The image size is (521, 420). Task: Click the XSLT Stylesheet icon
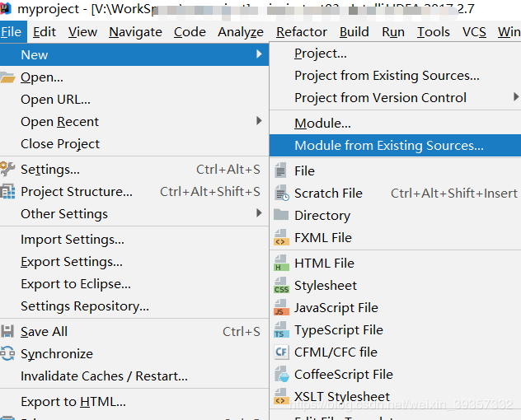[280, 397]
